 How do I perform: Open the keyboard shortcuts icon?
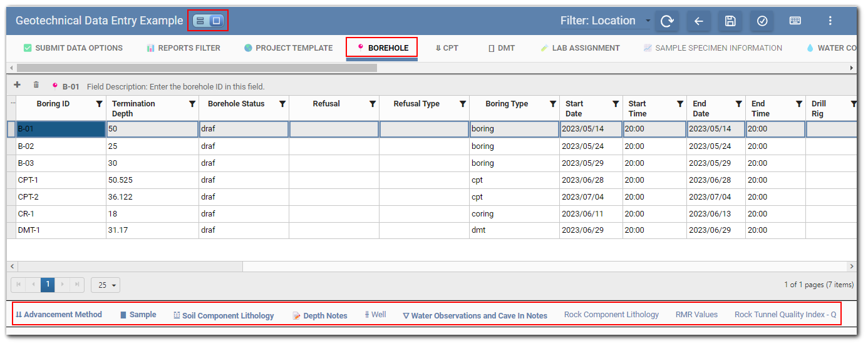pyautogui.click(x=795, y=21)
